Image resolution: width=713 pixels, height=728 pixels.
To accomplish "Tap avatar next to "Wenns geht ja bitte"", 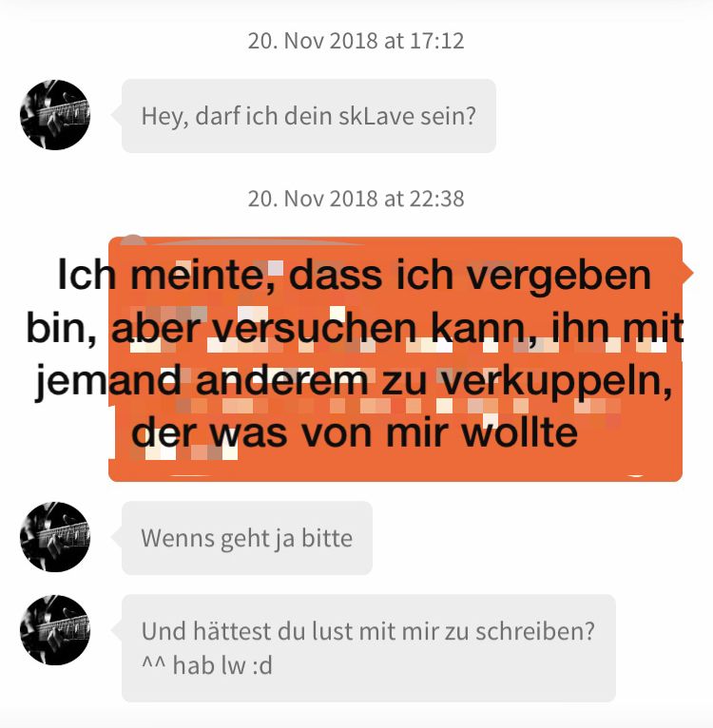I will [55, 537].
